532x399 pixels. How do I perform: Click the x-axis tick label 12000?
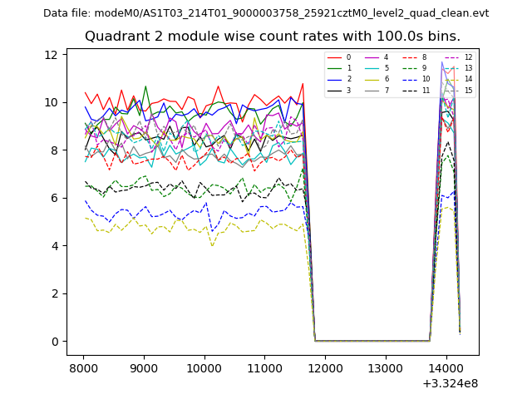325,367
